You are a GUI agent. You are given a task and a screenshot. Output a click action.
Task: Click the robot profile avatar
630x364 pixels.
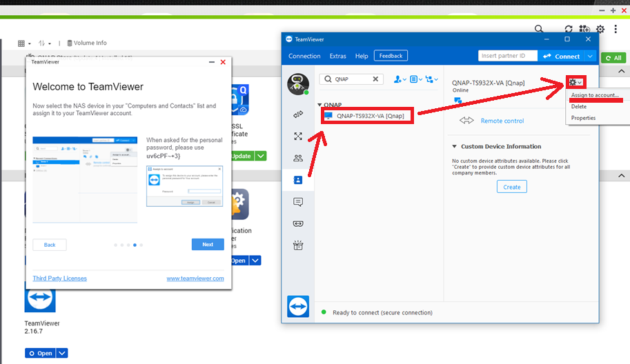(x=297, y=83)
